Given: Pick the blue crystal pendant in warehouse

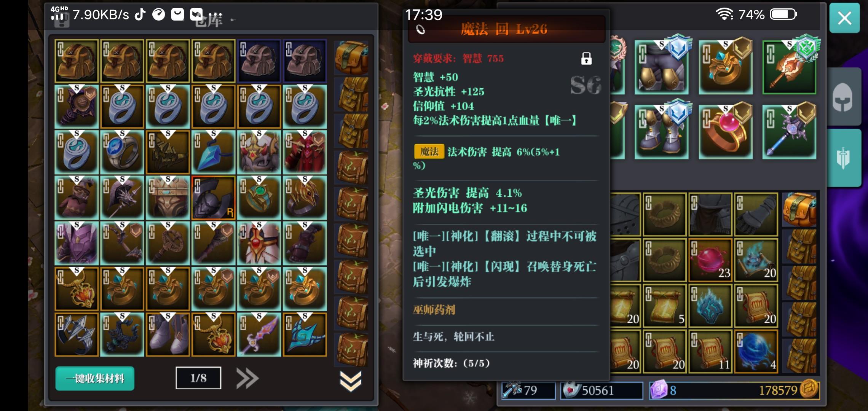Looking at the screenshot, I should coord(214,152).
